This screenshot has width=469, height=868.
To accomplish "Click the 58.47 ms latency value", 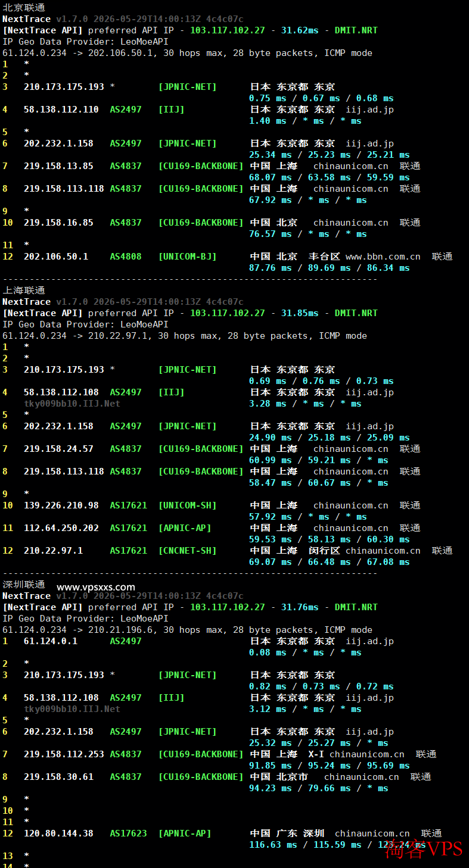I will tap(271, 483).
